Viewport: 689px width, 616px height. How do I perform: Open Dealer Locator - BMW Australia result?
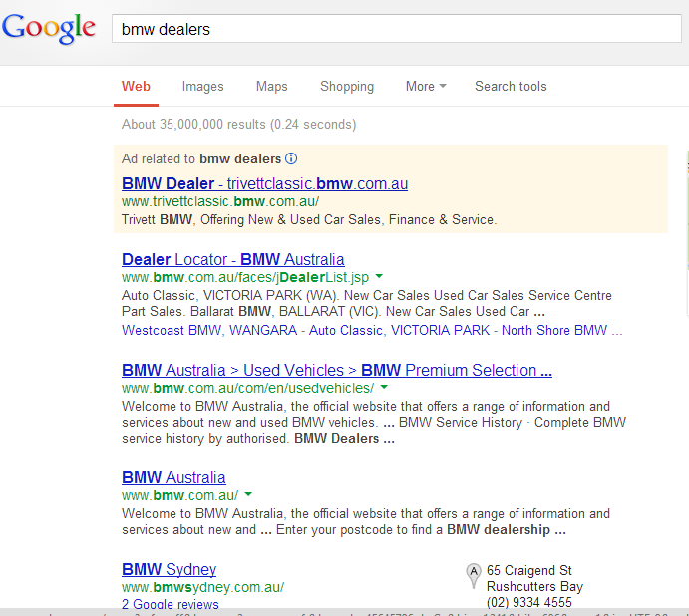pos(233,260)
